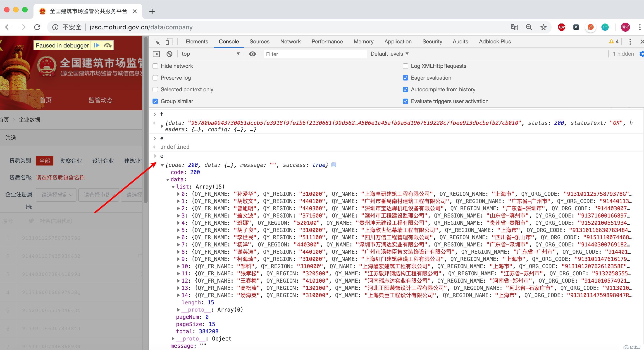Enable 'Preserve log' checkbox

pos(156,78)
